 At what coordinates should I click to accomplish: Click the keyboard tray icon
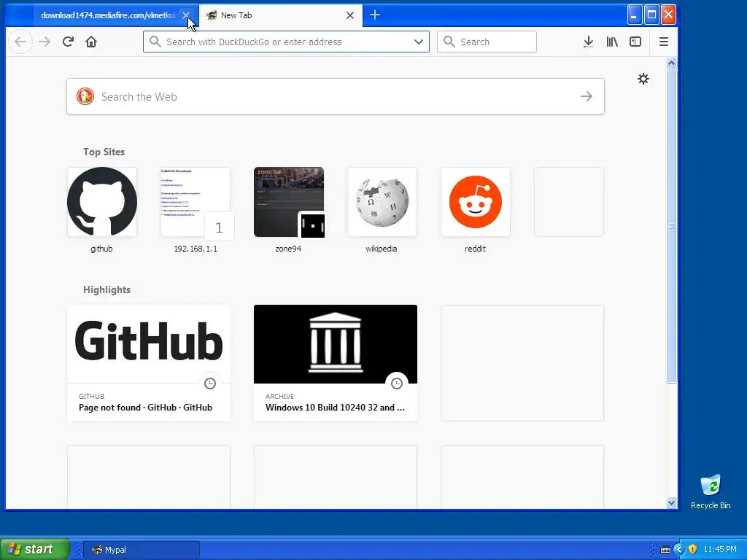(x=665, y=550)
